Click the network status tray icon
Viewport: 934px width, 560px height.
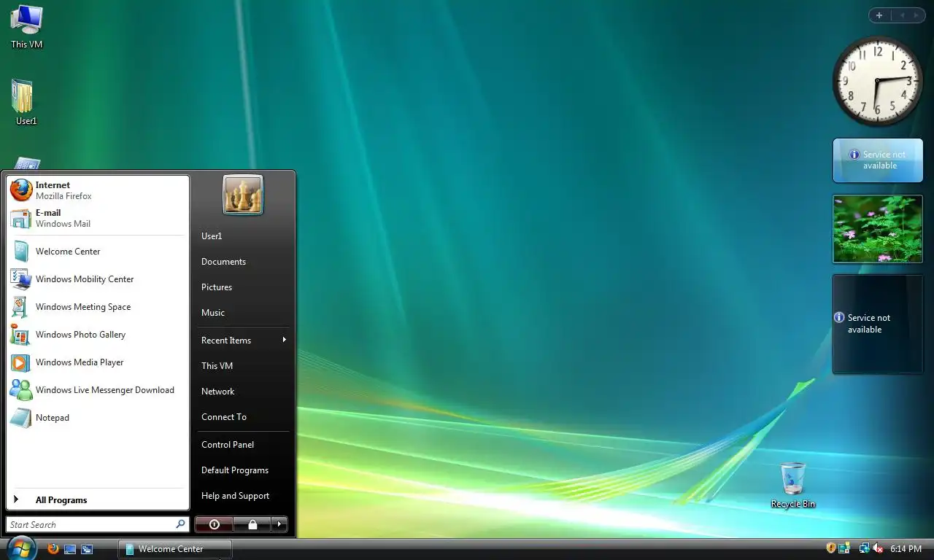[864, 548]
